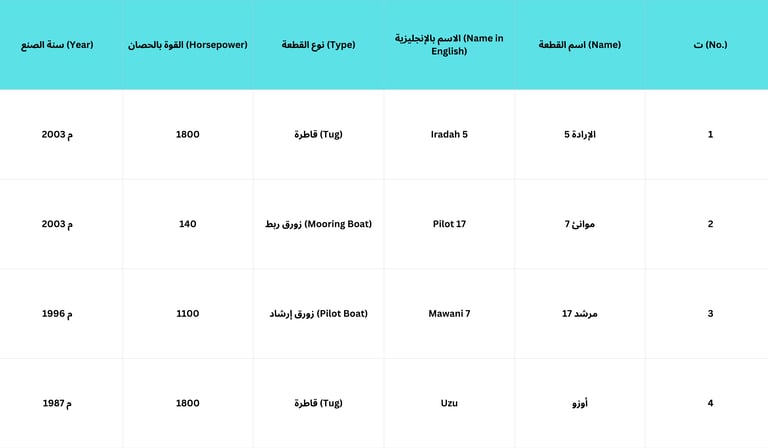Select the No. column header
Viewport: 768px width, 448px height.
[x=710, y=45]
